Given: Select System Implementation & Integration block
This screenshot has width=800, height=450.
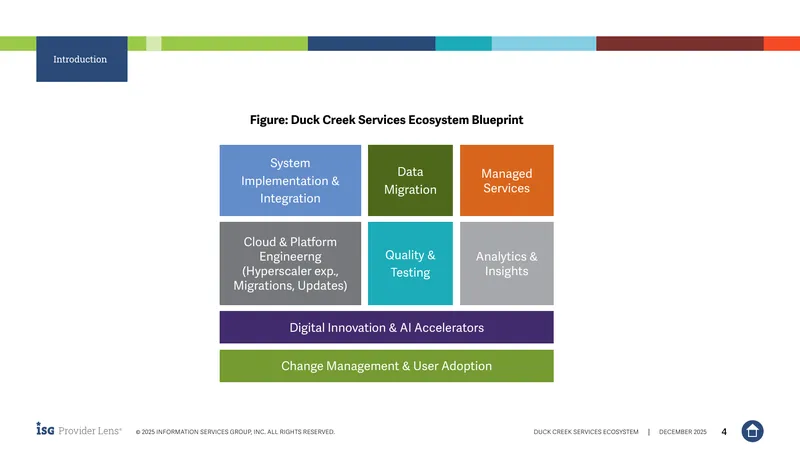Looking at the screenshot, I should [x=290, y=180].
